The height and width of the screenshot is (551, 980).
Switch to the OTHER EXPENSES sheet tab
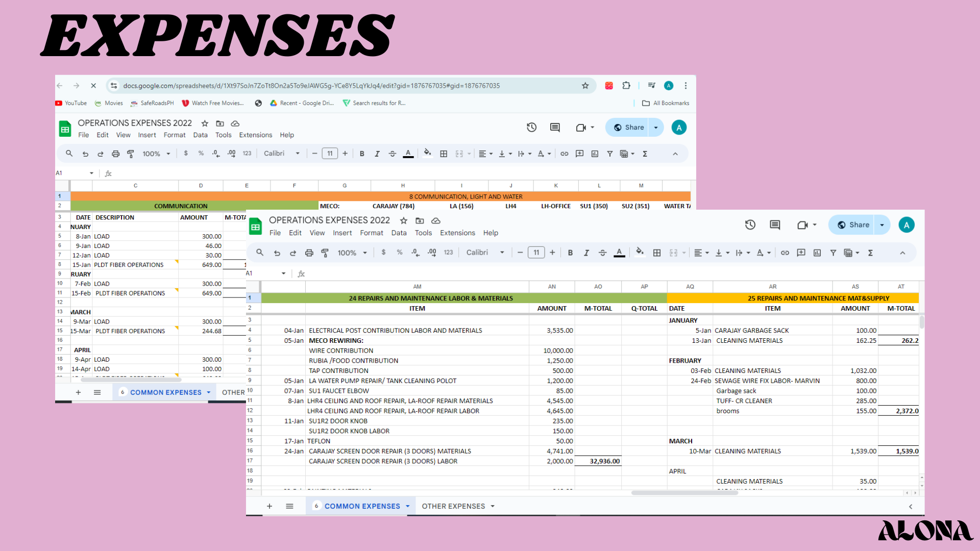pyautogui.click(x=453, y=506)
